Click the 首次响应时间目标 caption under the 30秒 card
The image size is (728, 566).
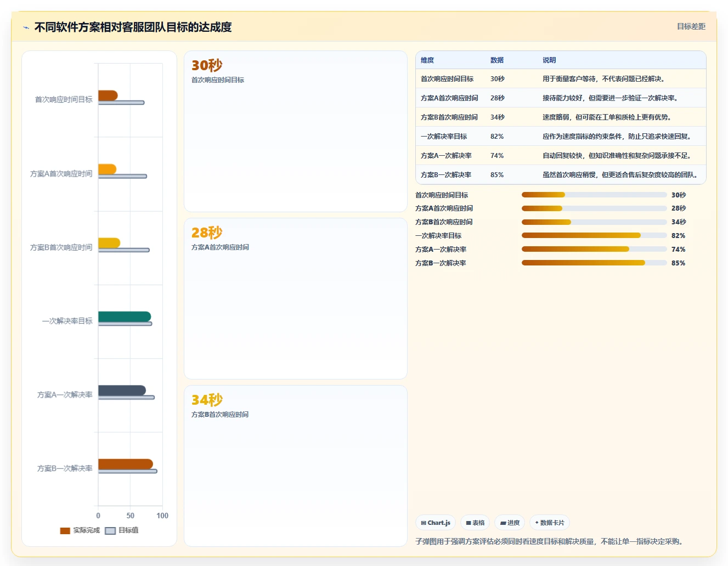tap(218, 80)
